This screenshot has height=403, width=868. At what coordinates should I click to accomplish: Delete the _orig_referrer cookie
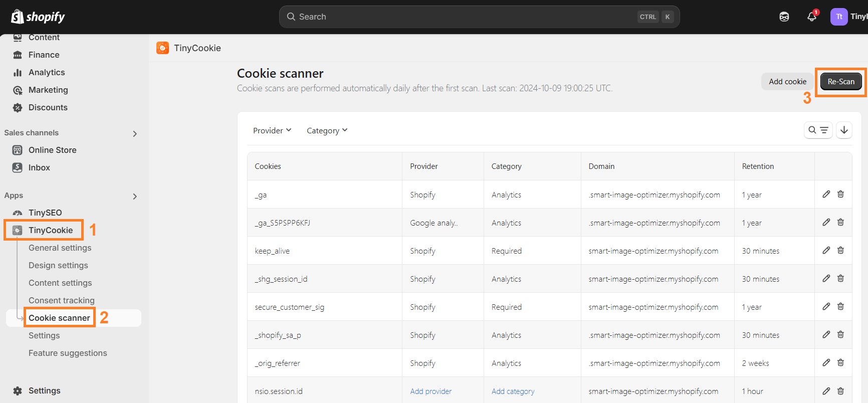(x=840, y=362)
